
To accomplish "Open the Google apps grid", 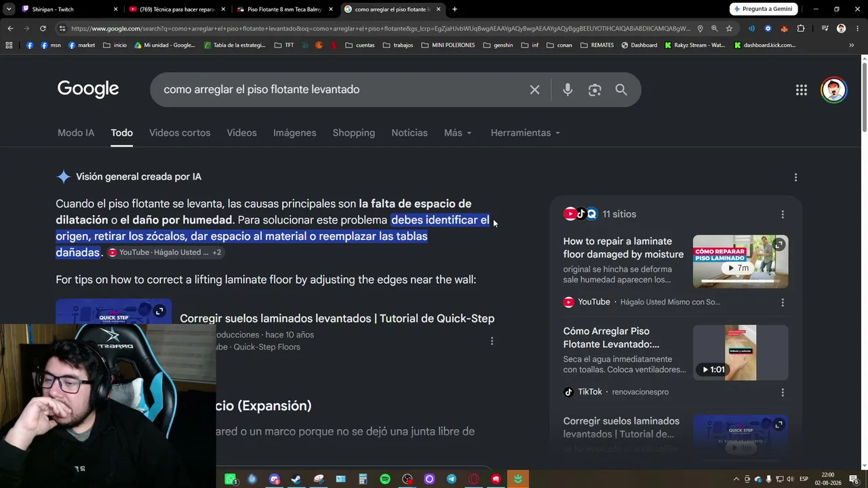I will click(x=802, y=90).
